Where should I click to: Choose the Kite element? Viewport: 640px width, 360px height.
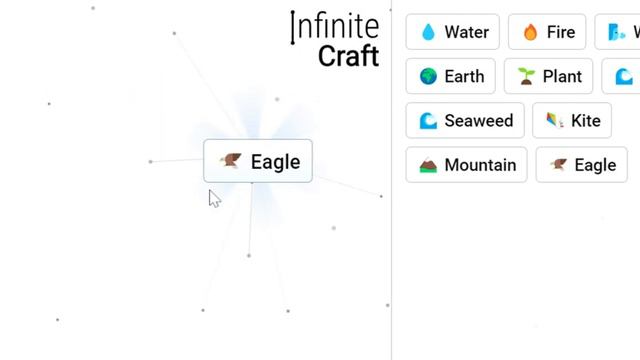572,120
